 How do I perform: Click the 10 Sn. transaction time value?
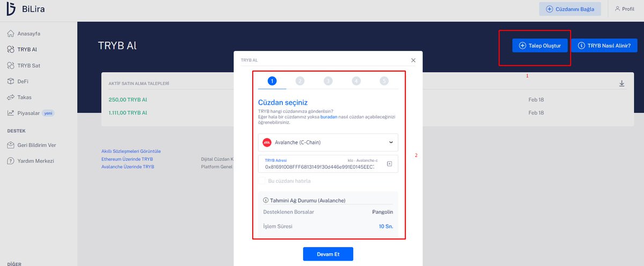click(x=386, y=226)
